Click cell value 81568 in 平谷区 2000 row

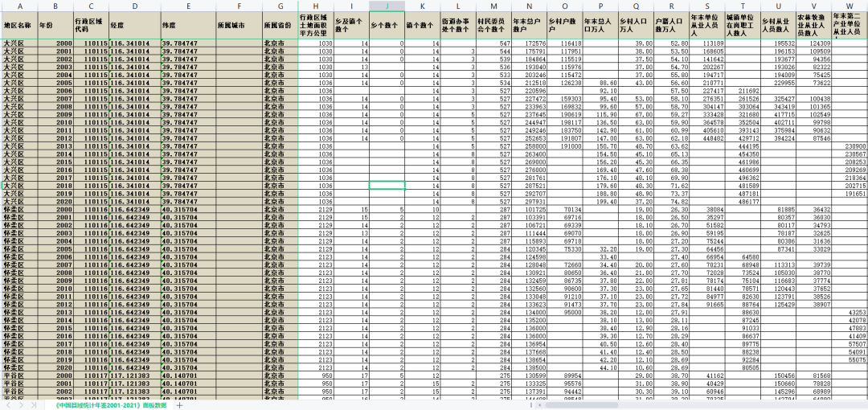coord(813,375)
